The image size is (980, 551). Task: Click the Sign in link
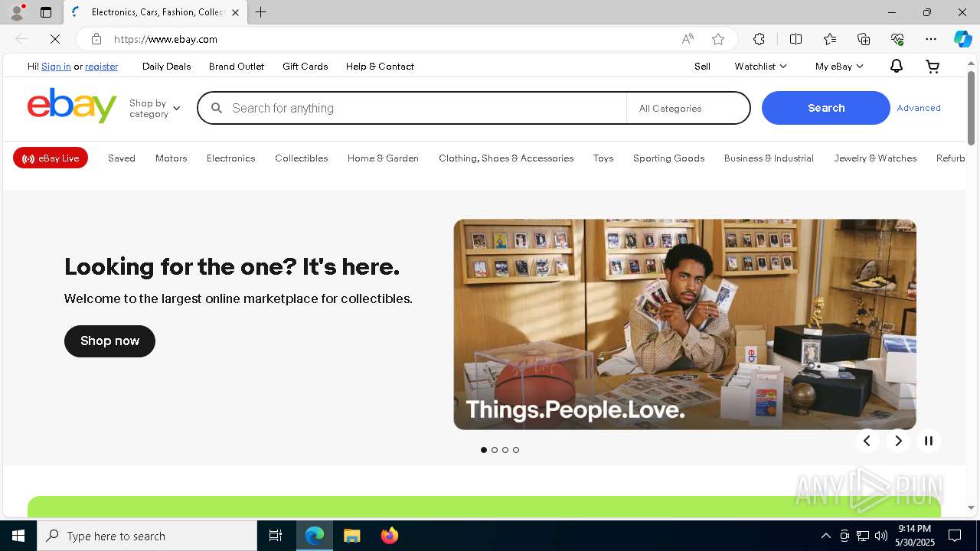(x=56, y=67)
